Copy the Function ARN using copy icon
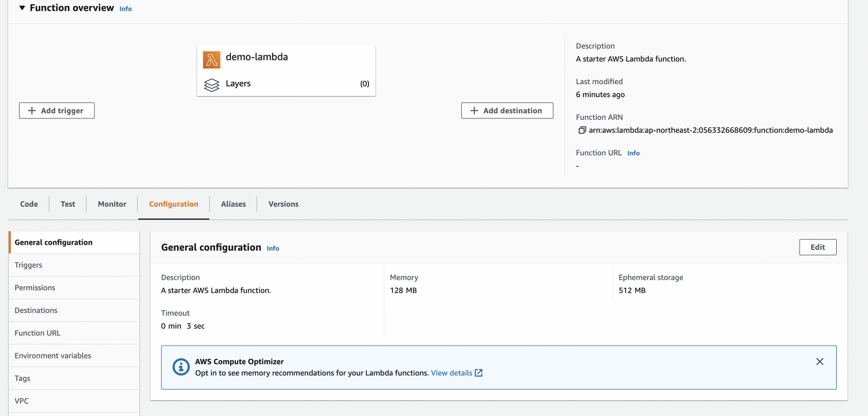The height and width of the screenshot is (416, 868). click(582, 130)
